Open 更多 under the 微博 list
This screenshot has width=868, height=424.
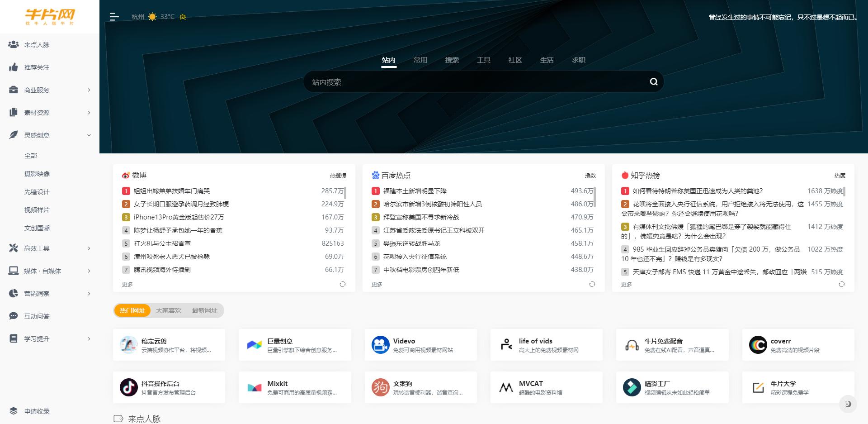click(x=127, y=284)
